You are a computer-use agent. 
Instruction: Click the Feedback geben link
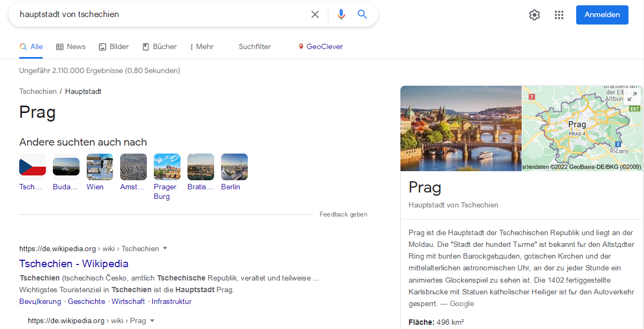343,214
